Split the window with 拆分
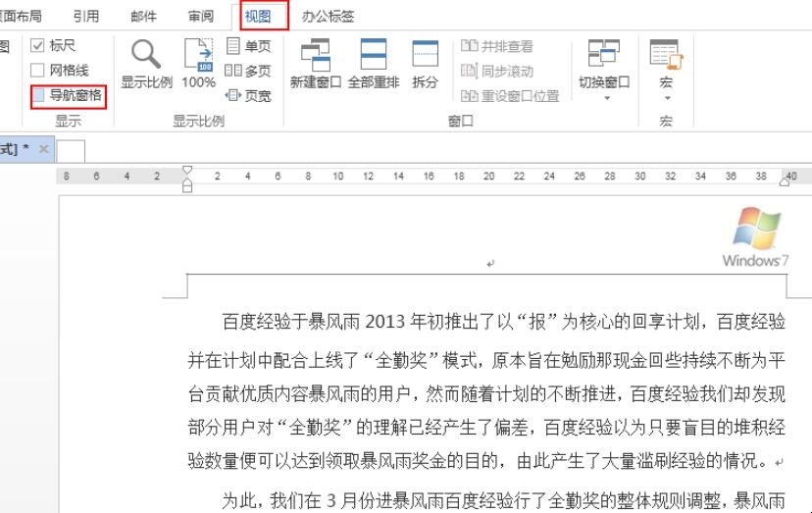This screenshot has width=812, height=513. pos(426,63)
